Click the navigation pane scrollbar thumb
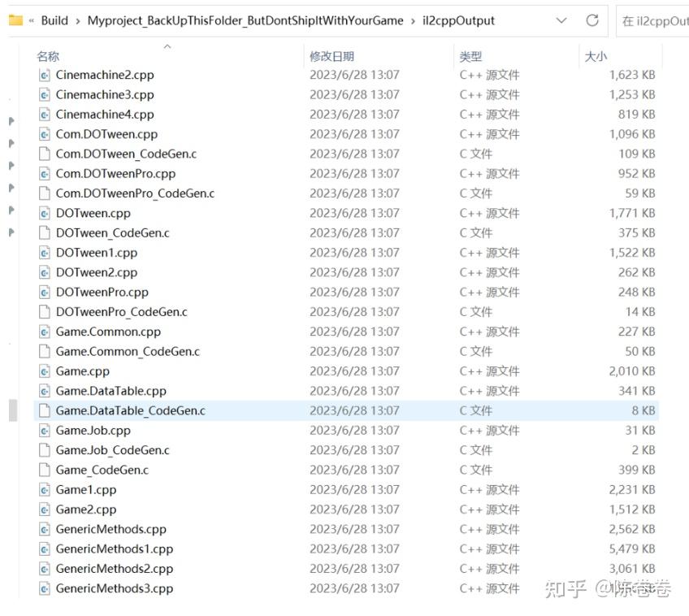Viewport: 689px width, 616px height. pyautogui.click(x=13, y=410)
